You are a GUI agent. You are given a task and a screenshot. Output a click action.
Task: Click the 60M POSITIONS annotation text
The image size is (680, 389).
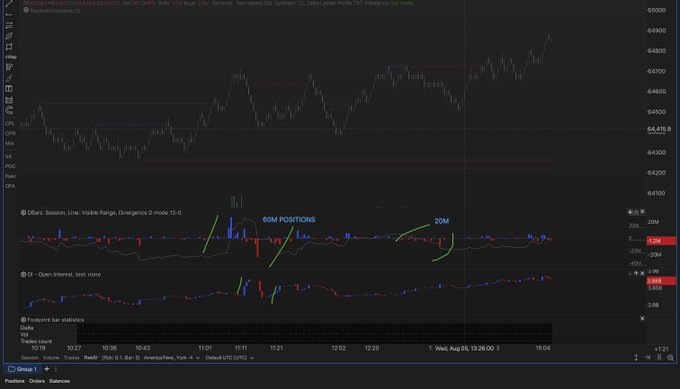click(x=289, y=219)
